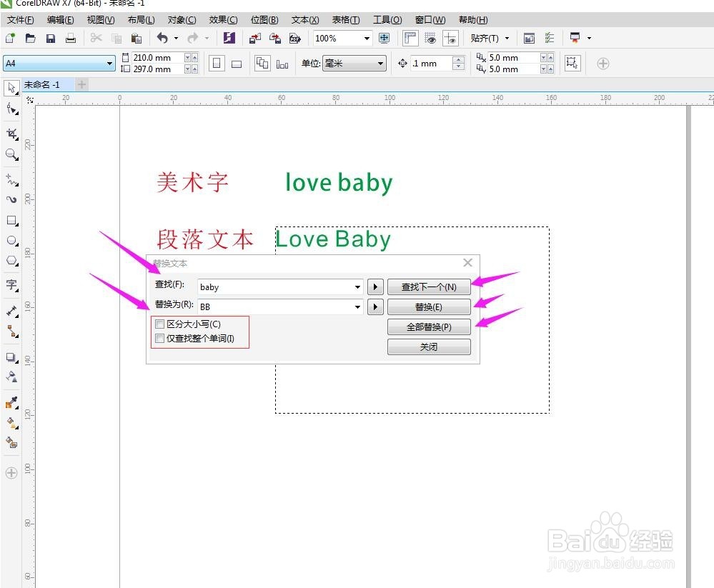Open the 替换为(R) history dropdown
The height and width of the screenshot is (588, 714).
(357, 307)
